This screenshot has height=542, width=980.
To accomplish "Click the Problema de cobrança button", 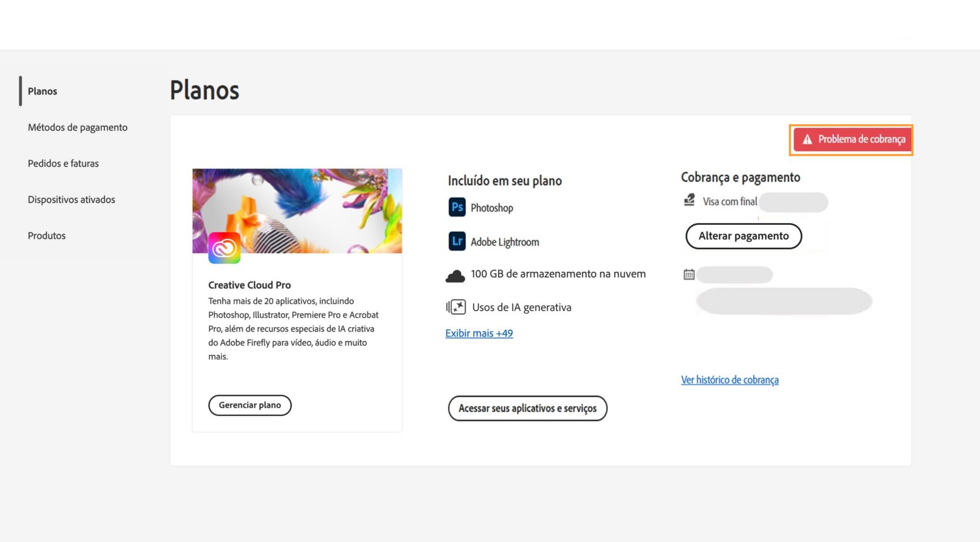I will pos(851,139).
